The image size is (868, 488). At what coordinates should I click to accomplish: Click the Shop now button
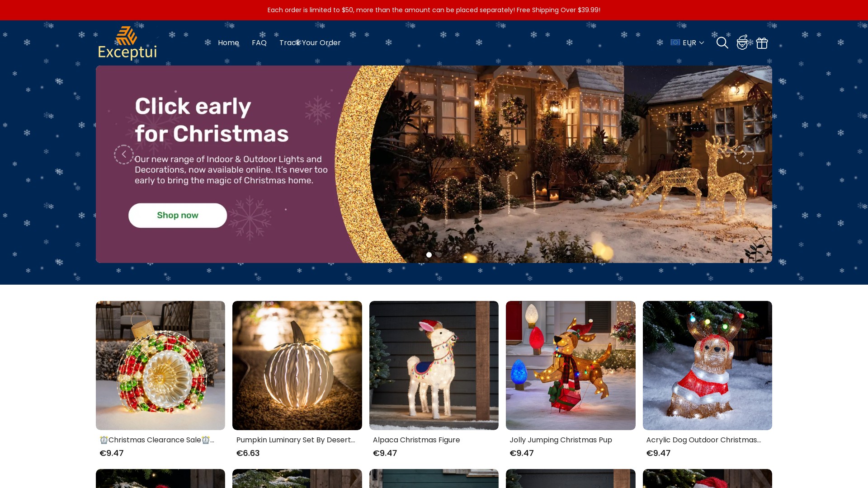click(178, 215)
